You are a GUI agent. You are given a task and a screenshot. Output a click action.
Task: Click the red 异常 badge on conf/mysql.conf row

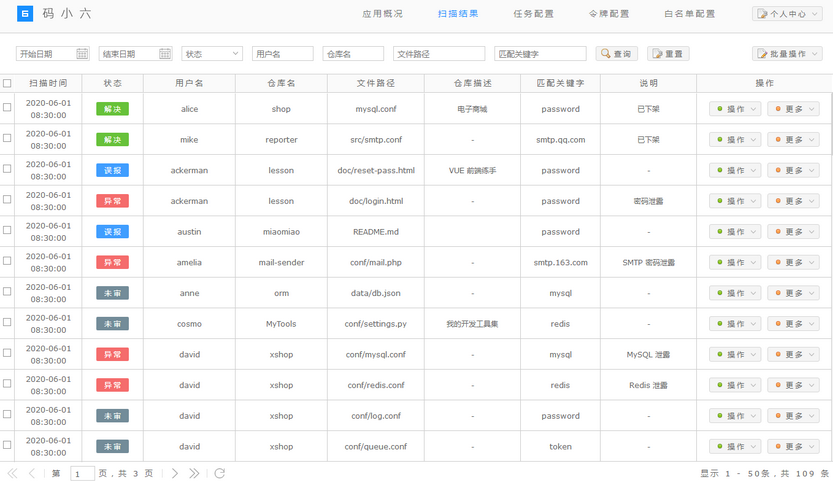tap(113, 355)
